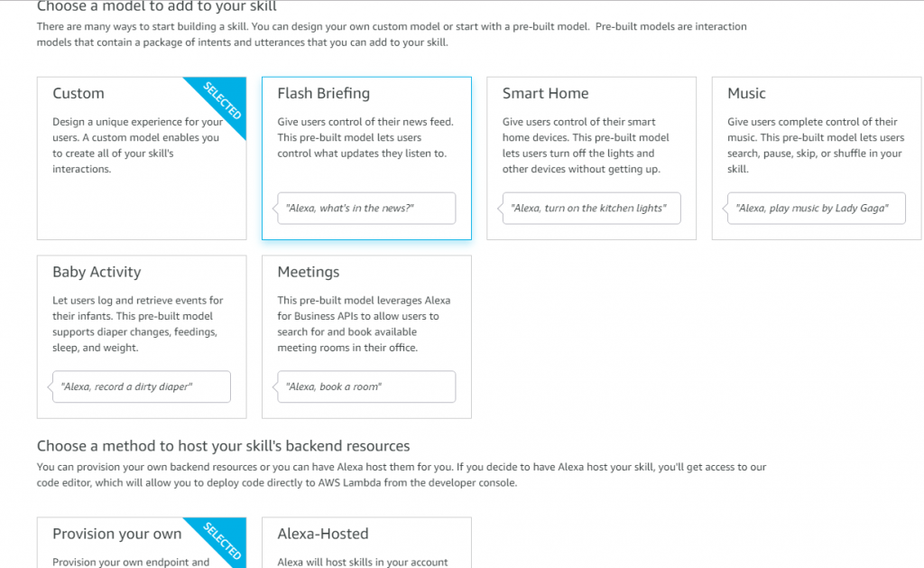Click the "Alexa, turn on the kitchen lights" bubble
924x568 pixels.
591,209
